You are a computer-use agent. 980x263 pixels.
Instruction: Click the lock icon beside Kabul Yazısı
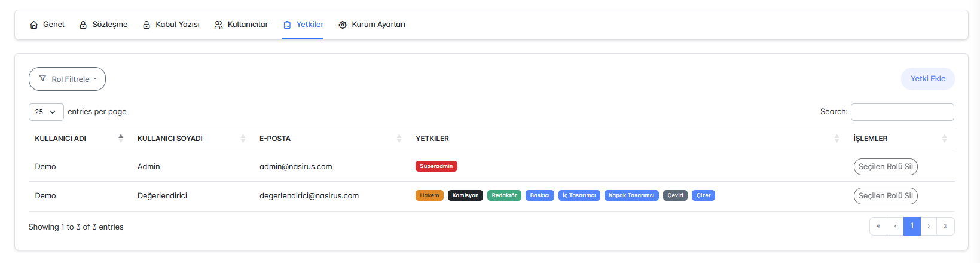point(146,25)
